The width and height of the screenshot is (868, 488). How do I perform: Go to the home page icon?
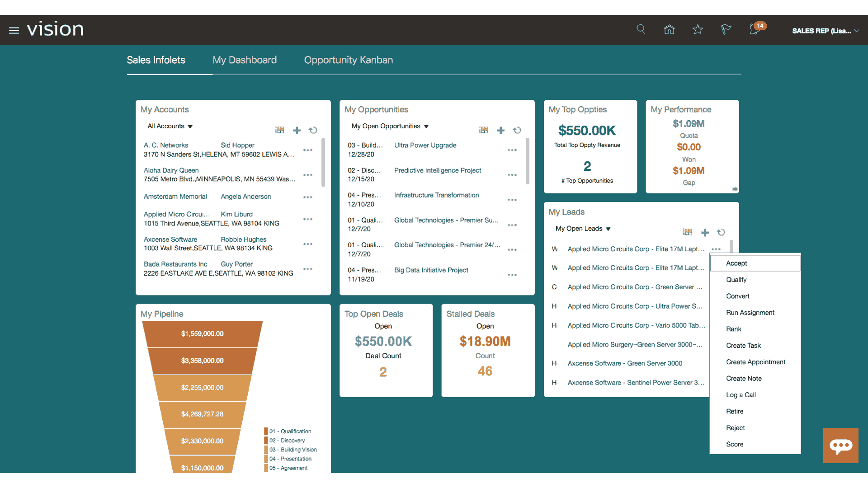coord(669,29)
